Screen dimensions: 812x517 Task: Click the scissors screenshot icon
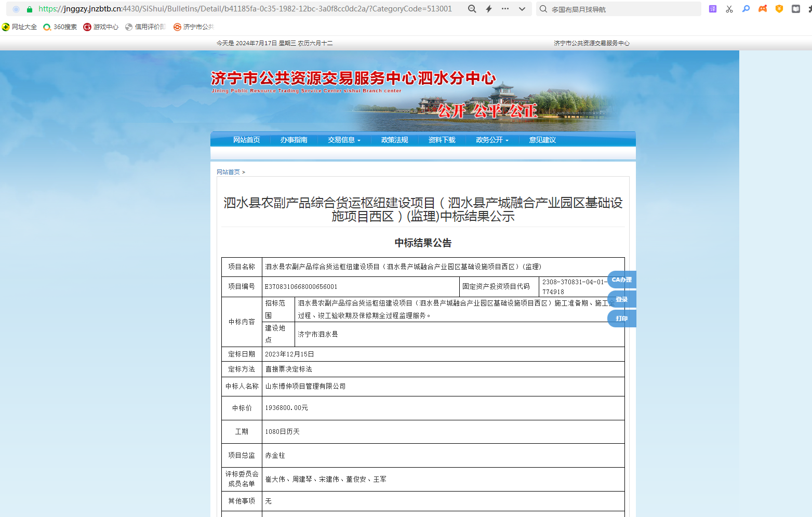[729, 9]
